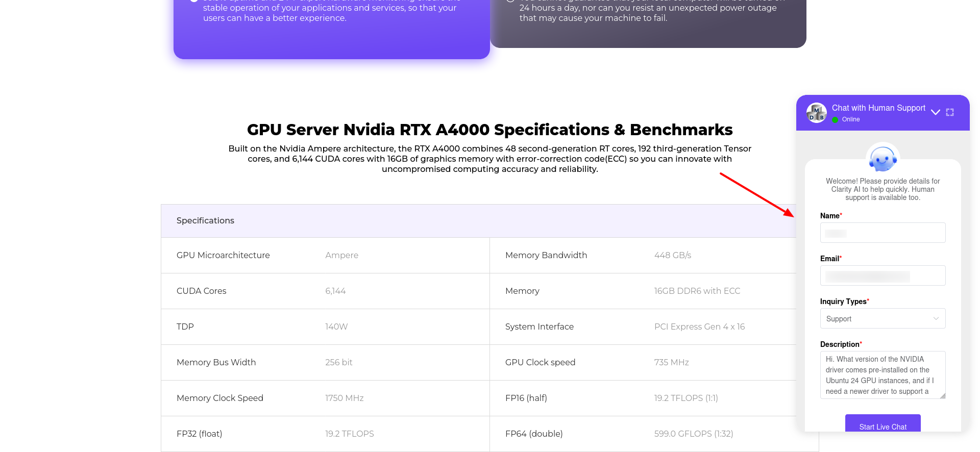Image resolution: width=980 pixels, height=452 pixels.
Task: Select the '19.2 TFLOPS' FP32 value
Action: coord(350,434)
